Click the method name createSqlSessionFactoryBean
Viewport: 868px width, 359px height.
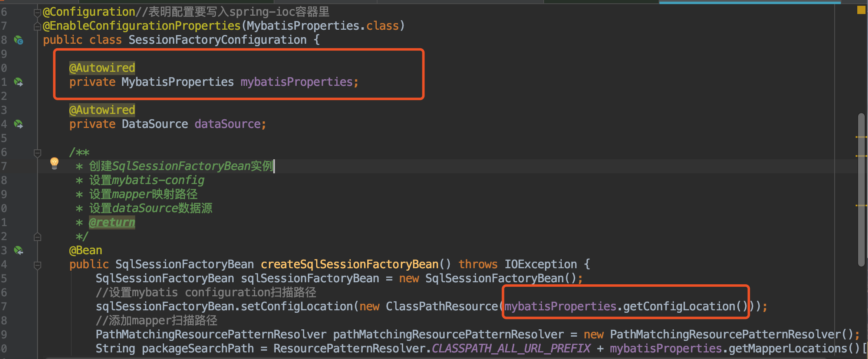click(x=350, y=265)
